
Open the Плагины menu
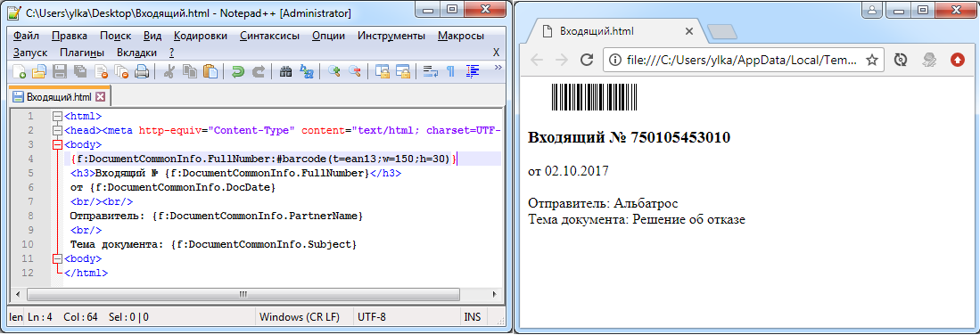pos(82,53)
